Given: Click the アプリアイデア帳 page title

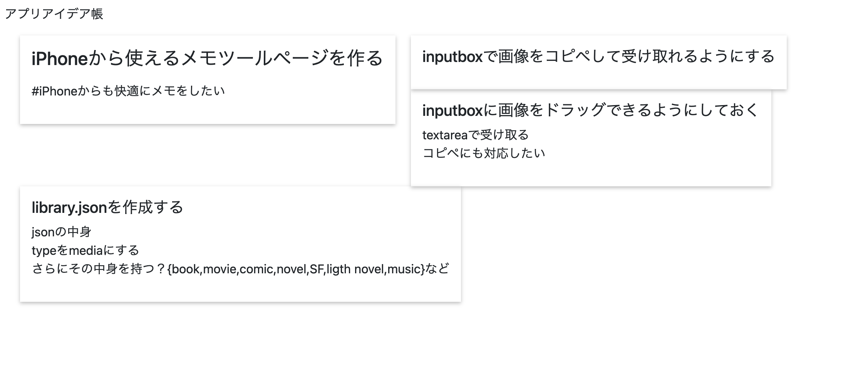Looking at the screenshot, I should [x=54, y=14].
